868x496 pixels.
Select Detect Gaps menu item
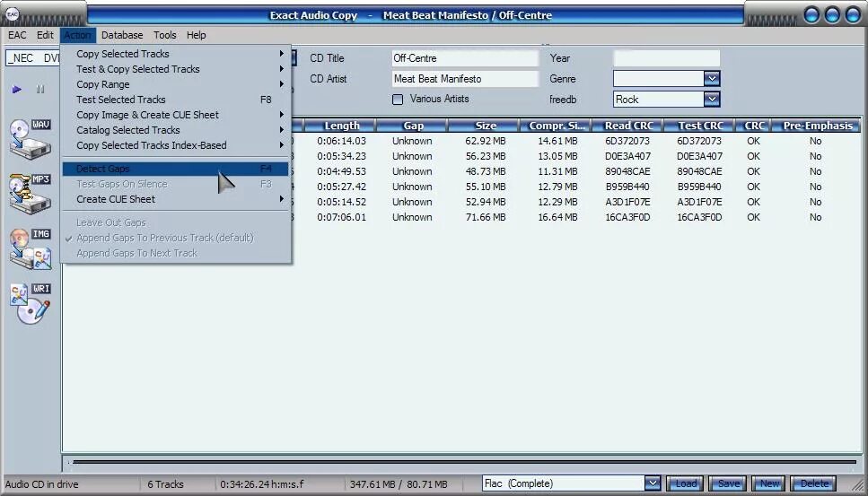[x=177, y=169]
